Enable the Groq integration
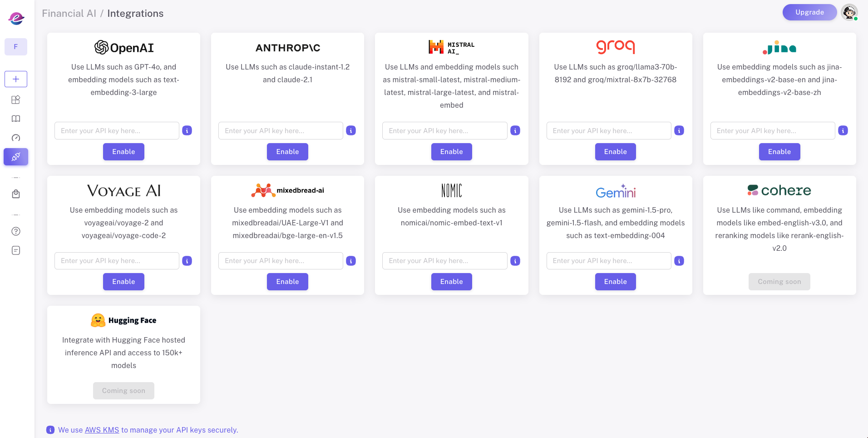The height and width of the screenshot is (438, 868). [x=615, y=152]
